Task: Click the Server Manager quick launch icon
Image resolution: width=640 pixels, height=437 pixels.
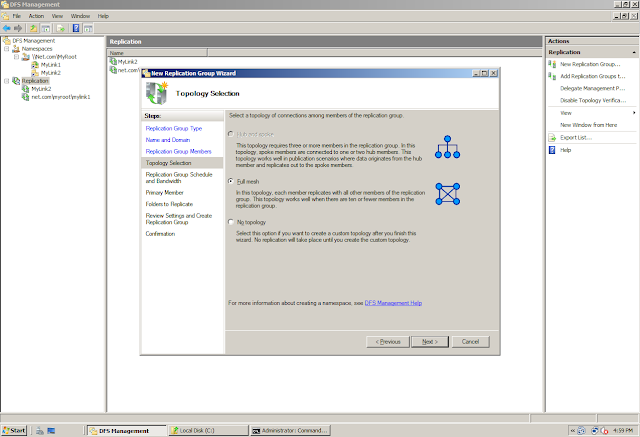Action: 40,430
